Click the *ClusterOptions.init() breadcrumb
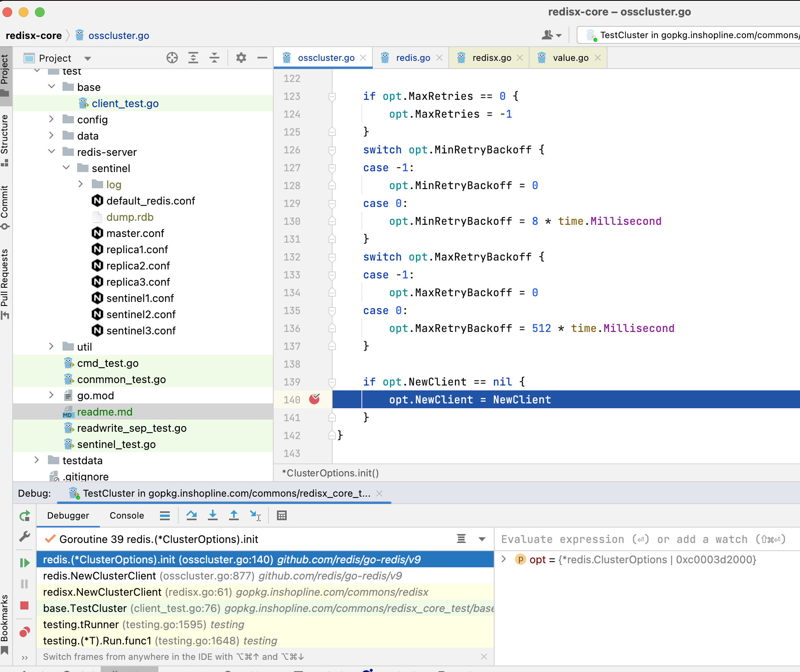Screen dimensions: 800x672 330,473
